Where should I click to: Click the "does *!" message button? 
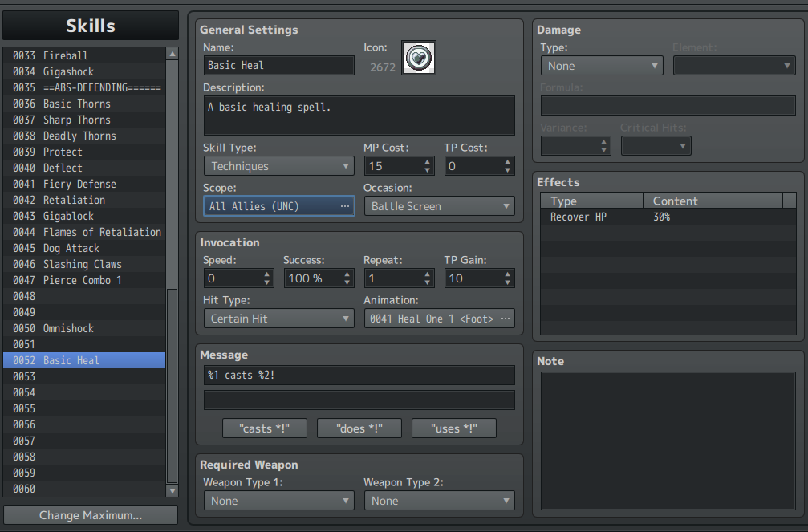(x=359, y=428)
